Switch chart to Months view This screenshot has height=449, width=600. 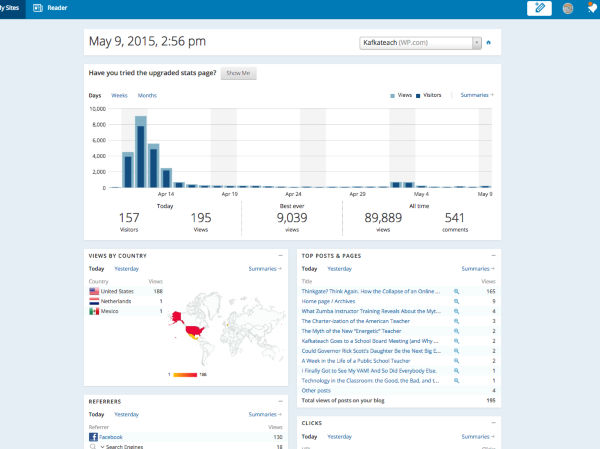tap(147, 95)
